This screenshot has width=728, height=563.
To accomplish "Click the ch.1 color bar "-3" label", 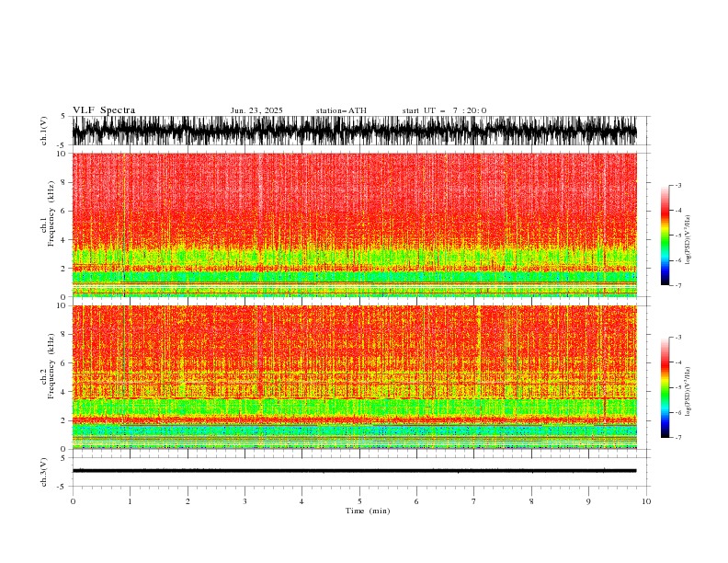I will click(677, 185).
